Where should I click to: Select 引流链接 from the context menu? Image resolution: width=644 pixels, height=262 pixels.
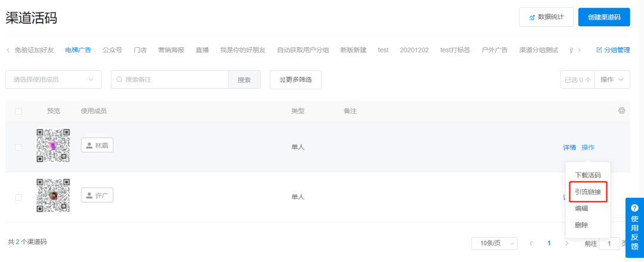[x=587, y=192]
